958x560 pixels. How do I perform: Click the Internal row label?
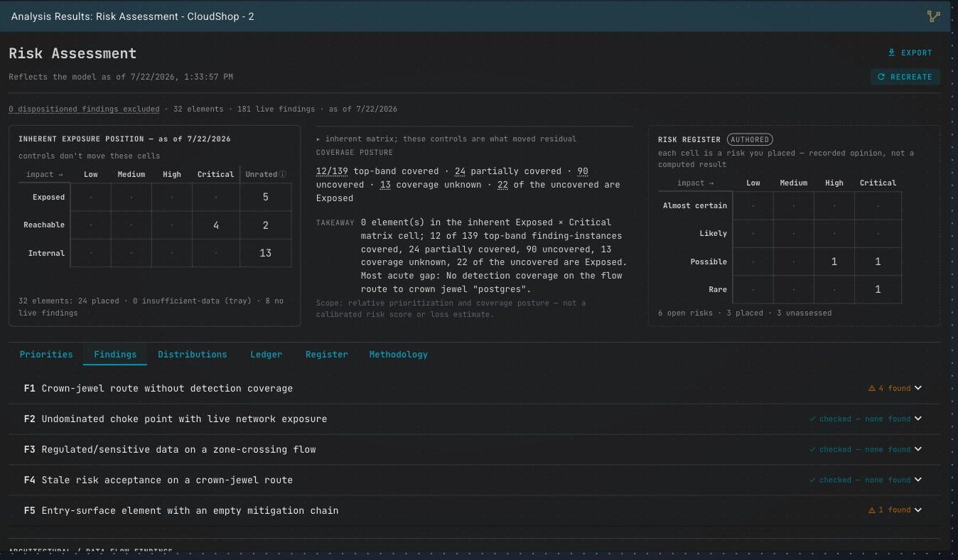point(46,253)
